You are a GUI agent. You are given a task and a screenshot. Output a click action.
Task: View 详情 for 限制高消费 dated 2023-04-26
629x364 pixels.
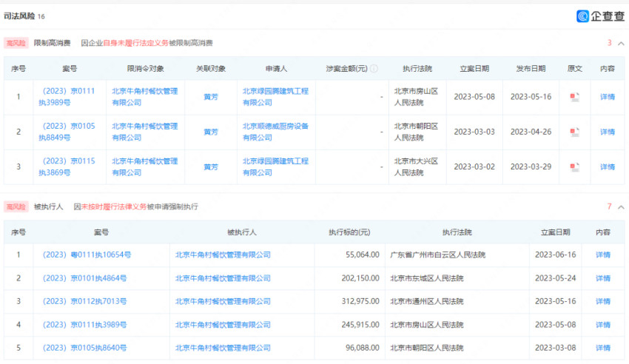click(x=608, y=132)
